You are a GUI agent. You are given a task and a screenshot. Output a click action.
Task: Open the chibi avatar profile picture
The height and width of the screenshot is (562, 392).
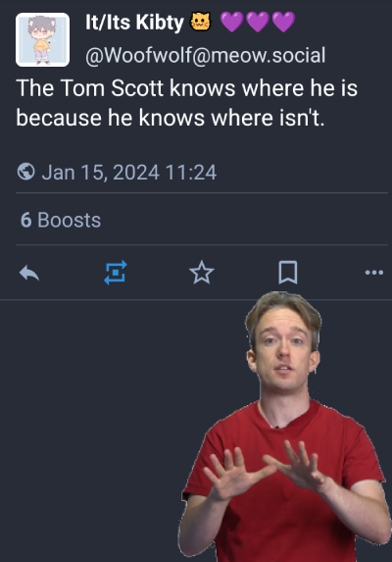coord(42,40)
